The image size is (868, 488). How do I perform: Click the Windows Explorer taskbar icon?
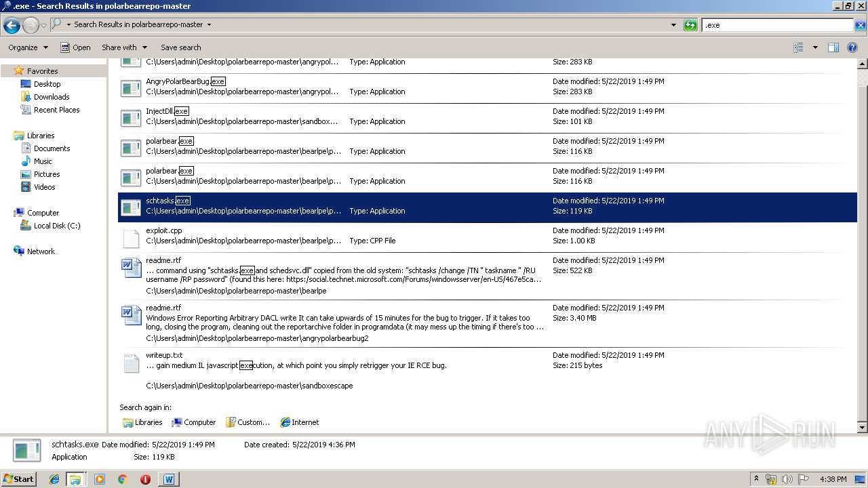click(x=75, y=479)
